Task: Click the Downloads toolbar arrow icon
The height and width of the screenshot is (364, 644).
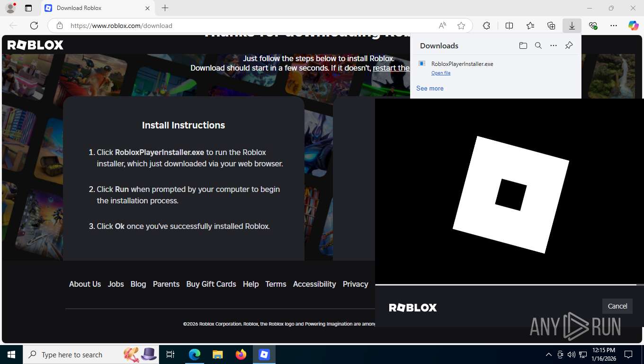Action: (572, 26)
